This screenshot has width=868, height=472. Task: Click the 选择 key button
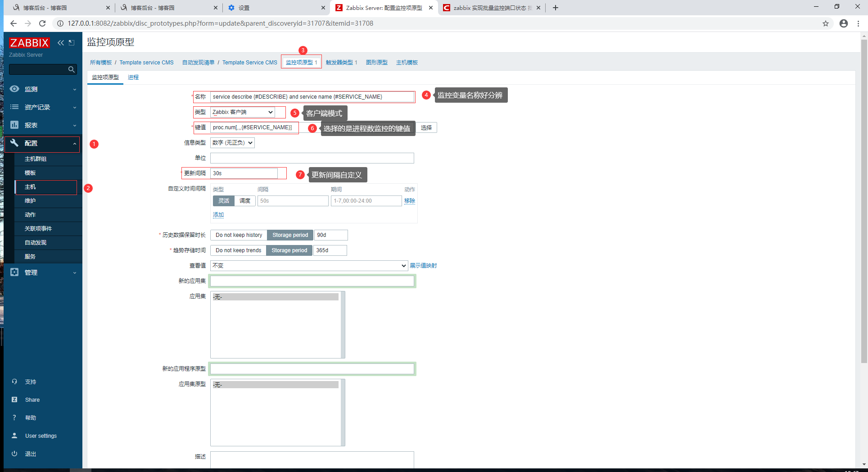coord(426,127)
